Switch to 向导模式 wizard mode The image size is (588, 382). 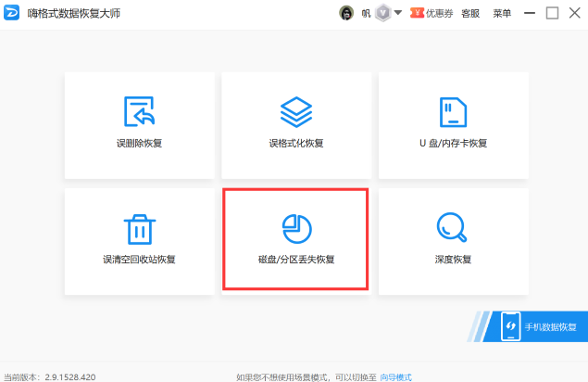click(x=395, y=377)
